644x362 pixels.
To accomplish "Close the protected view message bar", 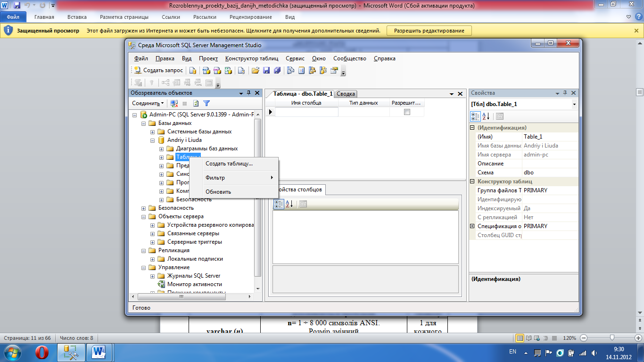I will tap(636, 31).
